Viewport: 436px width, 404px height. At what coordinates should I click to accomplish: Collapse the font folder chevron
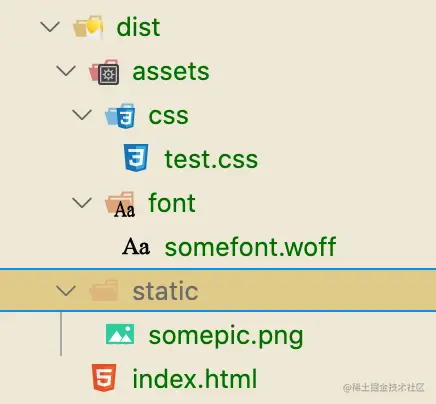pyautogui.click(x=82, y=203)
